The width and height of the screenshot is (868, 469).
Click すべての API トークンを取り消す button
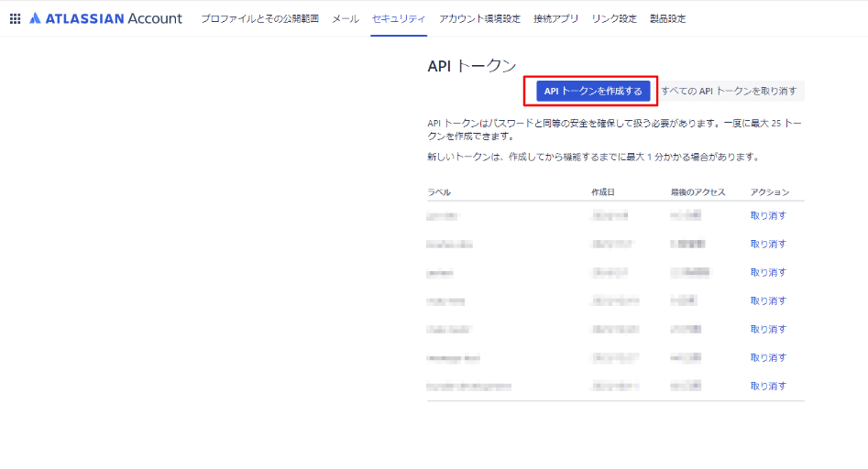(x=729, y=92)
